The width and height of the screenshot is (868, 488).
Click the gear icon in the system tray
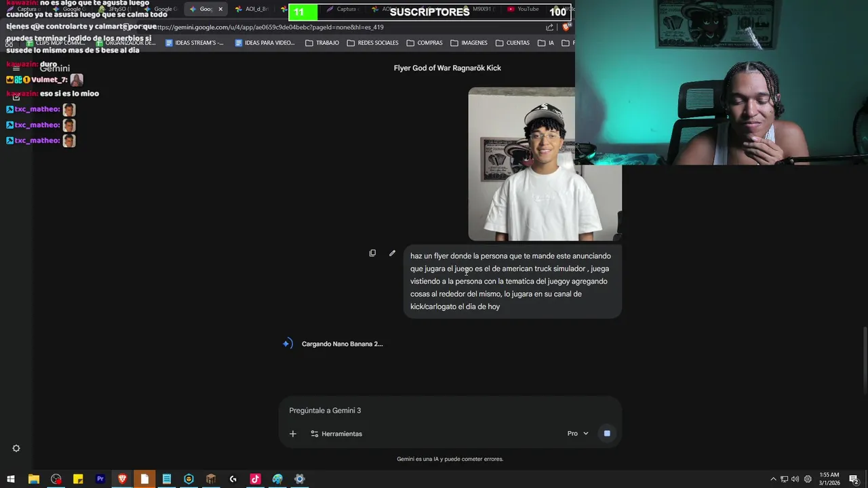point(808,479)
